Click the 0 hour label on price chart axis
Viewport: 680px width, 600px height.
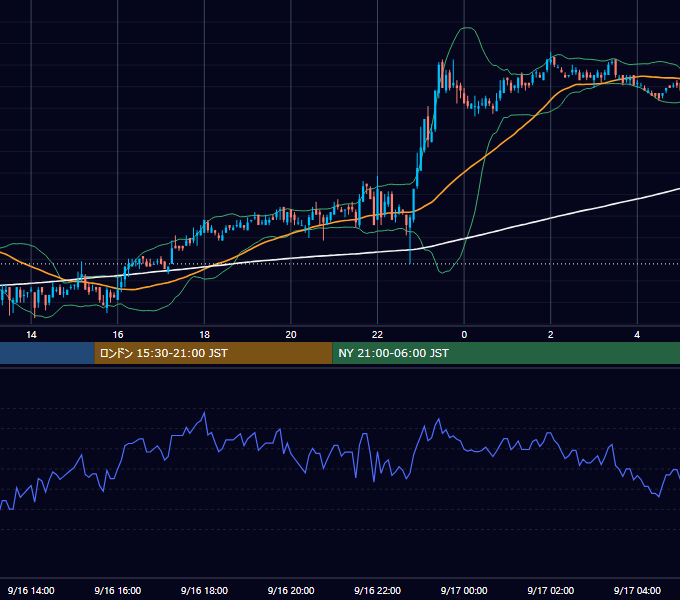pos(464,335)
